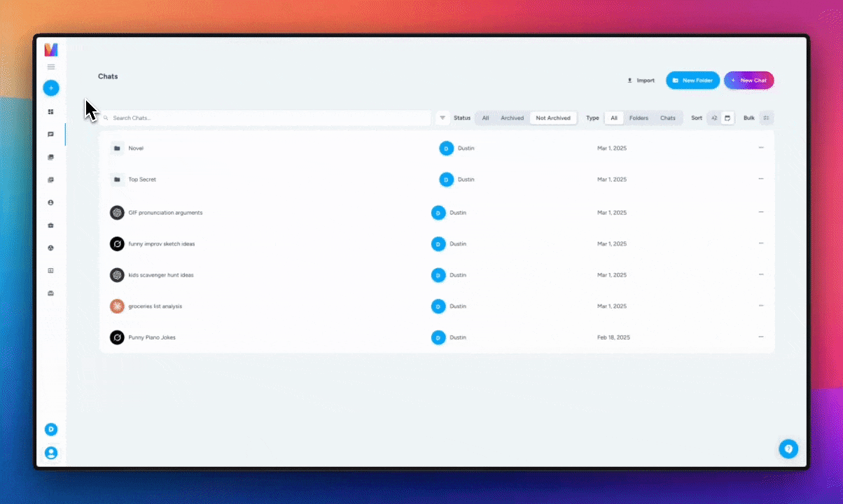Click the orange icon for groceries list analysis
Viewport: 843px width, 504px height.
pyautogui.click(x=117, y=307)
